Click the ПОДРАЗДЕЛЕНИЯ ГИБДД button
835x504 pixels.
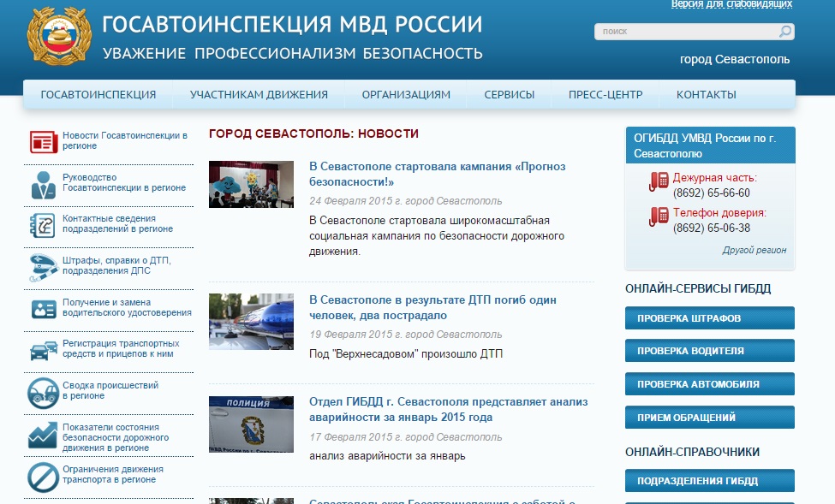(710, 481)
